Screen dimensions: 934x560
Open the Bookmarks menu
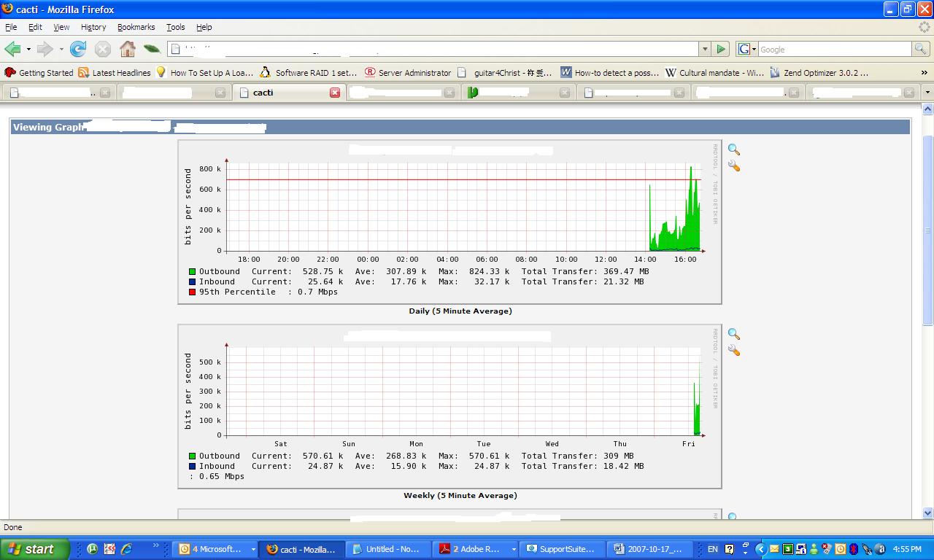136,27
